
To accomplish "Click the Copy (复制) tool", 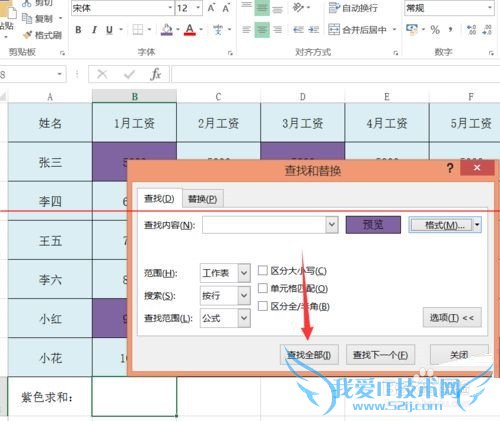I will click(37, 19).
